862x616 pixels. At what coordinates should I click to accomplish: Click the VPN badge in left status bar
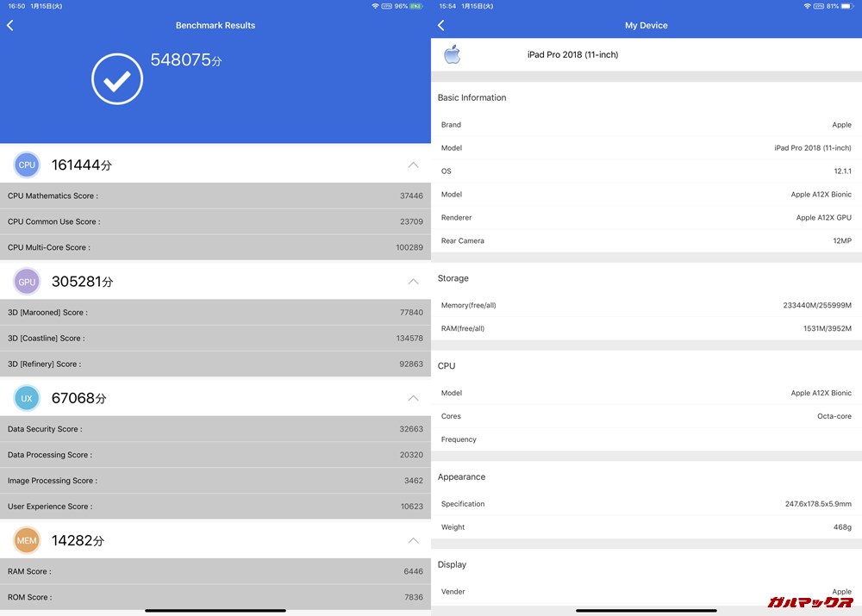(386, 6)
